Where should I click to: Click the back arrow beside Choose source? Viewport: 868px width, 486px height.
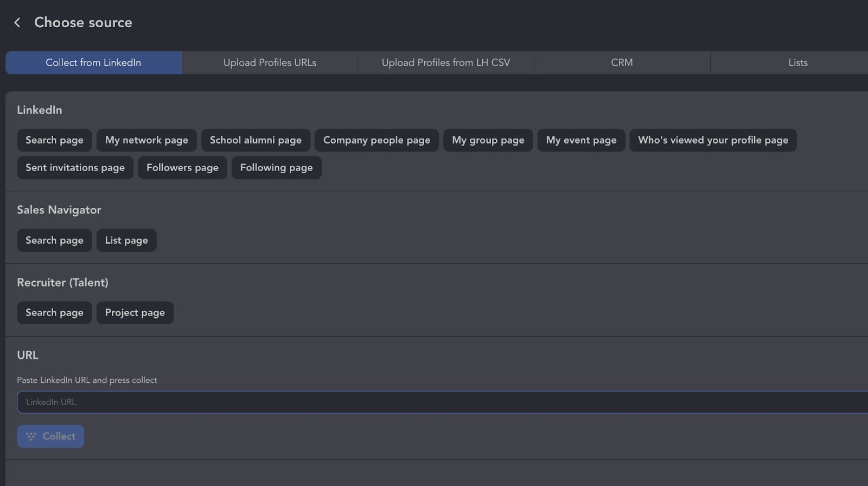[17, 22]
